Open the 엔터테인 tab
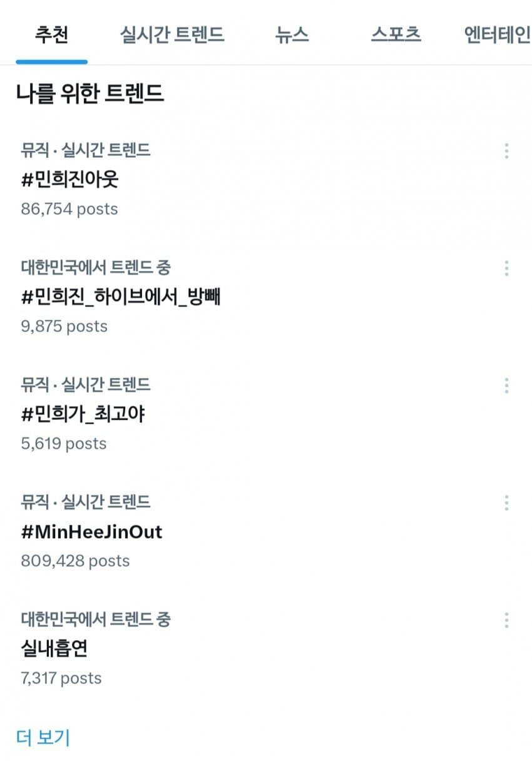The image size is (532, 761). pos(497,34)
